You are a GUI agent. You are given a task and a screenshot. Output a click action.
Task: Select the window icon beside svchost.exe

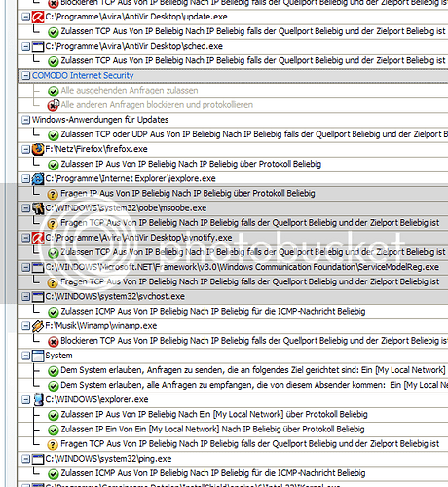coord(38,297)
